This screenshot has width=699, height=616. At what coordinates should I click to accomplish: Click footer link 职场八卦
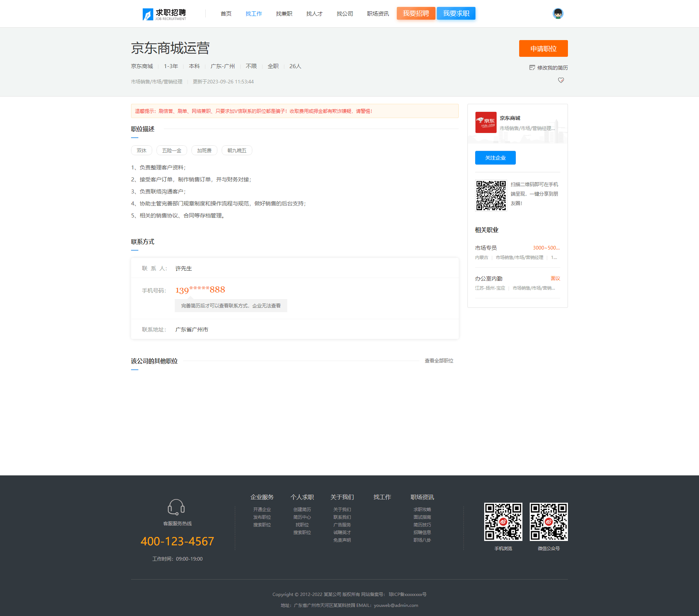(422, 540)
